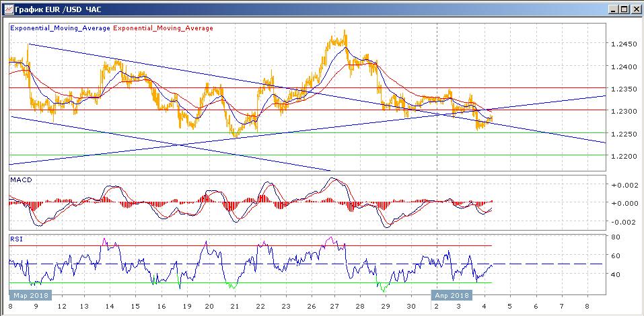This screenshot has width=644, height=316.
Task: Click the Mar 2018 timeline marker
Action: (28, 295)
